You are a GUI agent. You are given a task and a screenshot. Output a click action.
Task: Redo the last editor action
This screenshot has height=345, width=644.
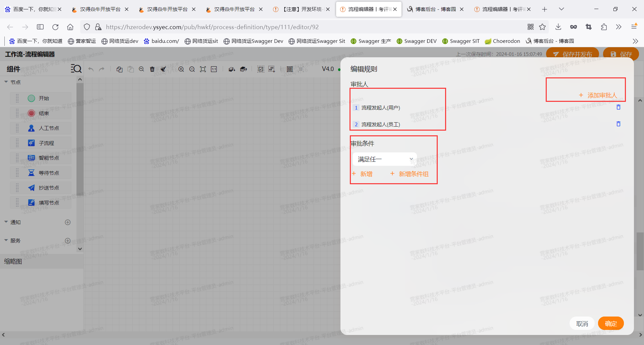point(102,69)
